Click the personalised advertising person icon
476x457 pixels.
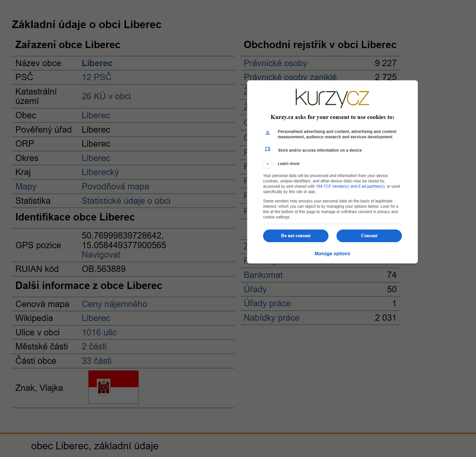(x=267, y=133)
